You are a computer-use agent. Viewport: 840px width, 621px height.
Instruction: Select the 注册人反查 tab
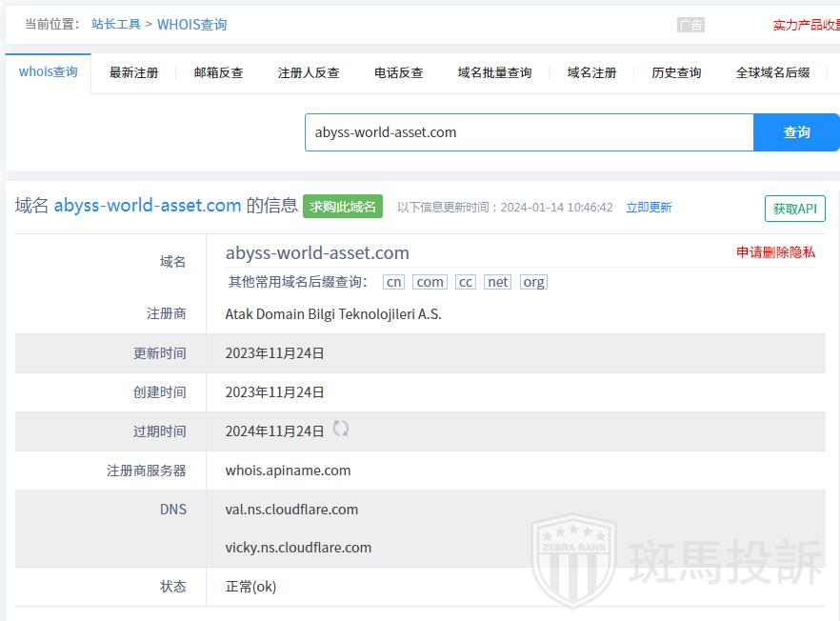309,72
